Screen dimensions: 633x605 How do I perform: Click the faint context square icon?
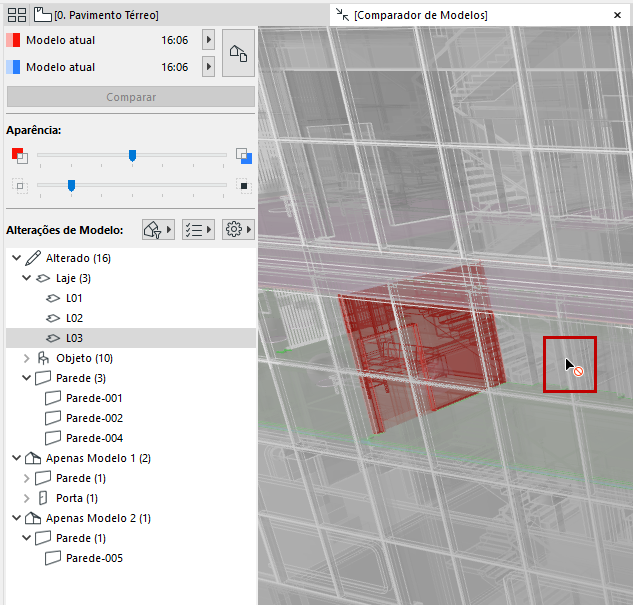20,186
